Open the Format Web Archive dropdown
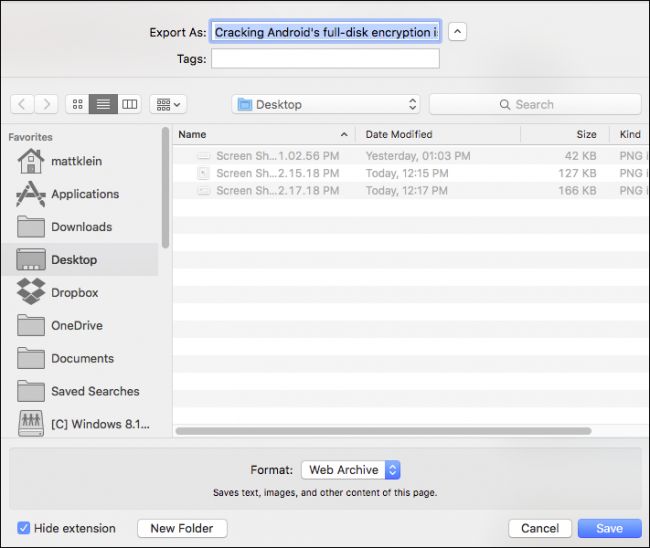Screen dimensions: 650x548 point(351,470)
